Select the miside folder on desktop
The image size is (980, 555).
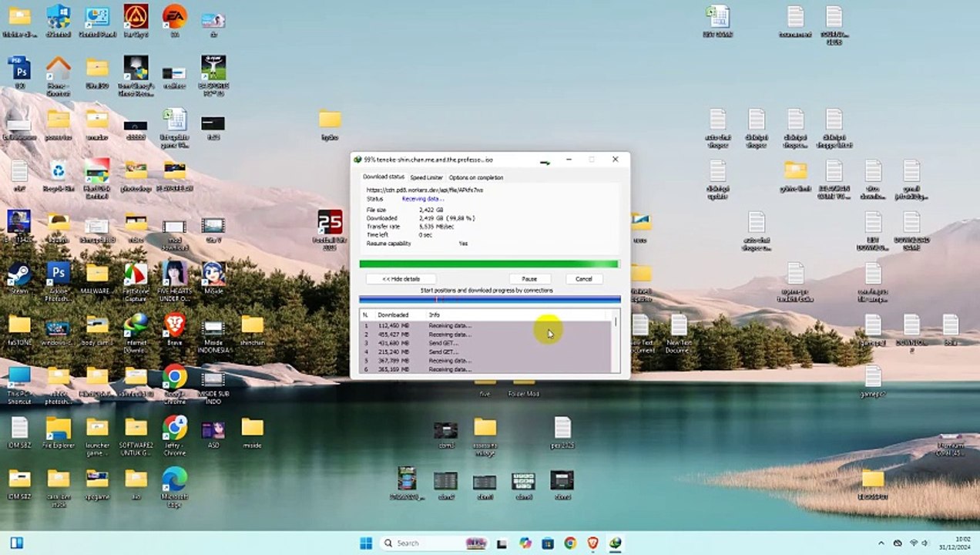click(252, 432)
